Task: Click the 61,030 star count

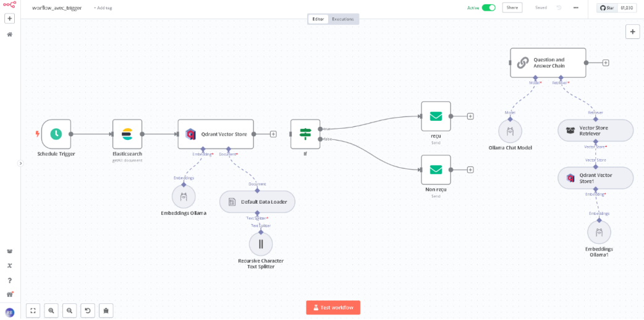Action: (x=627, y=7)
